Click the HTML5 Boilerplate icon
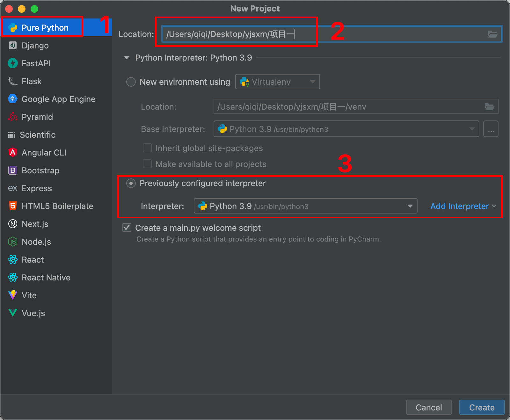Viewport: 510px width, 420px height. [x=13, y=206]
